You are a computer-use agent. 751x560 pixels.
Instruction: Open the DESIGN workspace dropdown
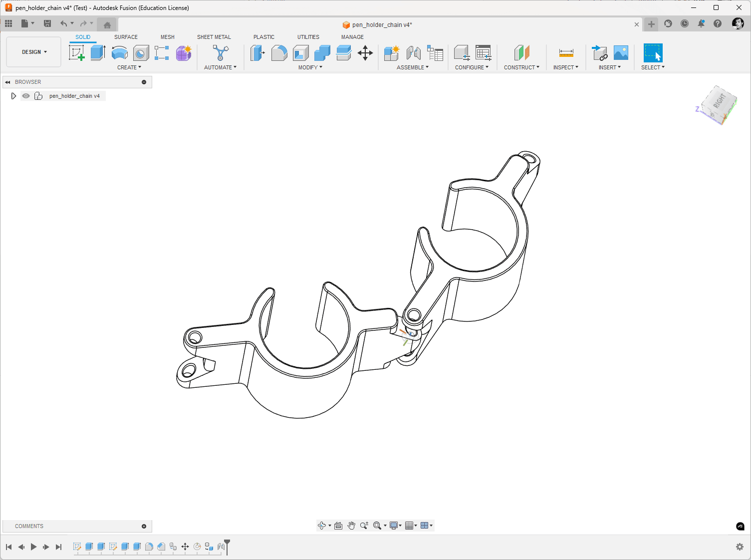(x=34, y=52)
